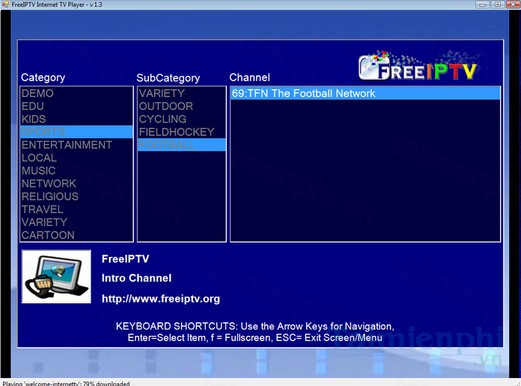Select the DEMO category
The height and width of the screenshot is (386, 521).
click(x=76, y=93)
